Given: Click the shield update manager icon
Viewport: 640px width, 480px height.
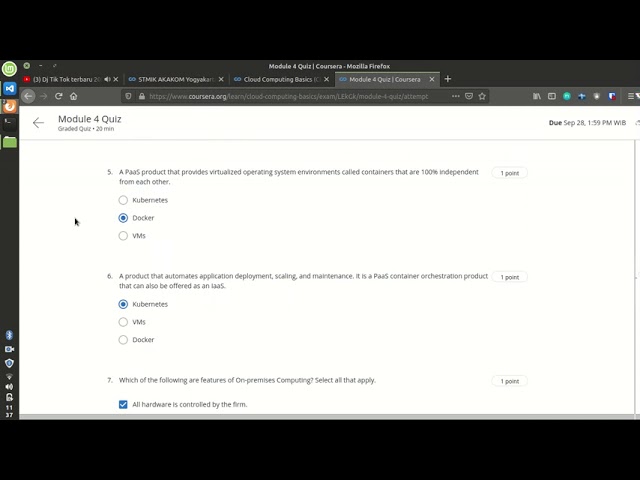Looking at the screenshot, I should click(x=9, y=363).
